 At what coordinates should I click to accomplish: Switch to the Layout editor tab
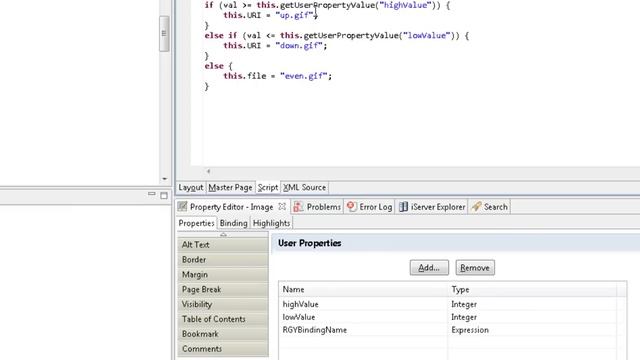click(x=191, y=187)
